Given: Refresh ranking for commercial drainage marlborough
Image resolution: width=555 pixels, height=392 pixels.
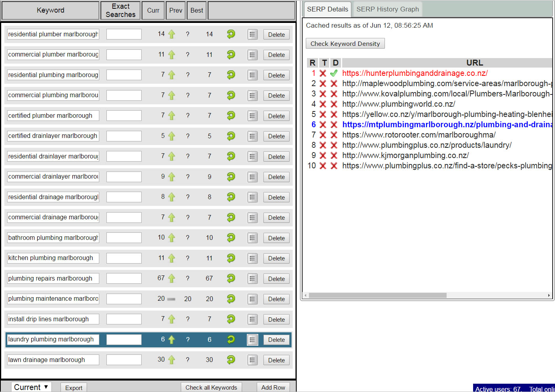Looking at the screenshot, I should tap(231, 217).
